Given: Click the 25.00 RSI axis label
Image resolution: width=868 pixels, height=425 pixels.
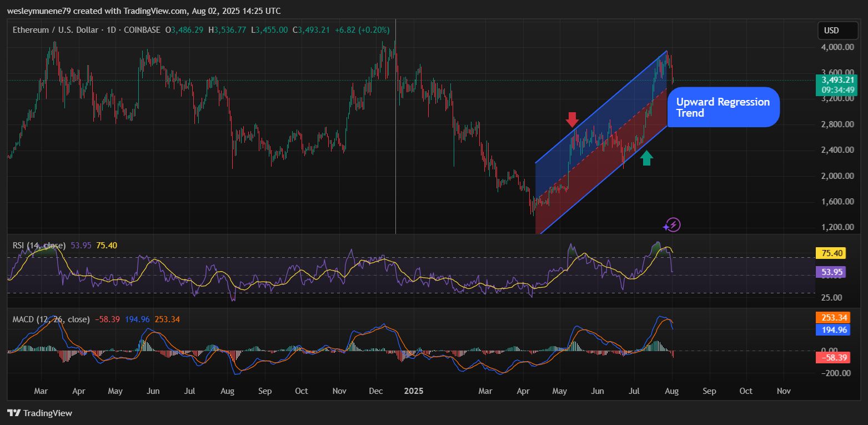Looking at the screenshot, I should pyautogui.click(x=832, y=297).
